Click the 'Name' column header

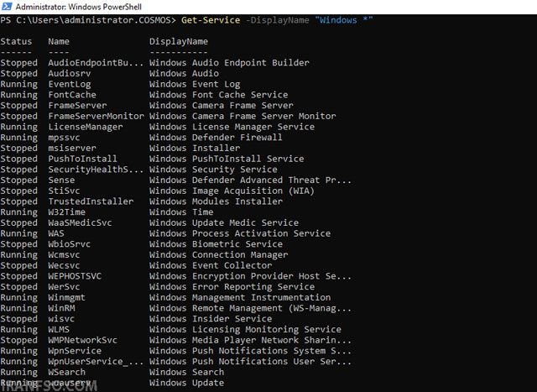click(x=59, y=41)
